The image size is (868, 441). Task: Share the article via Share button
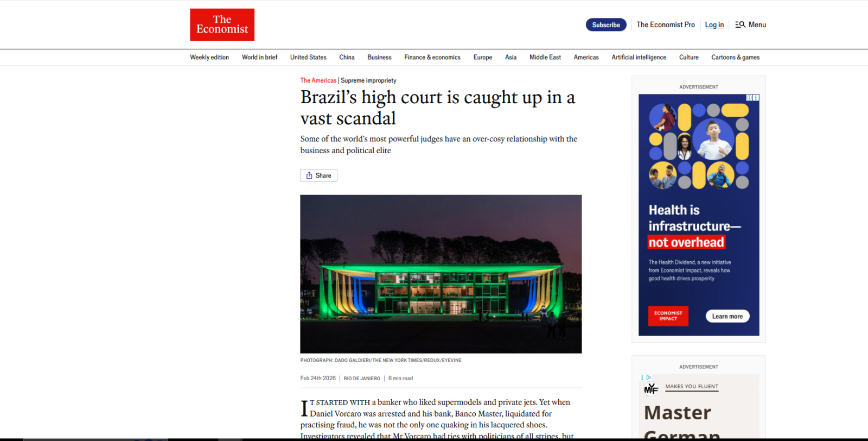(x=318, y=175)
